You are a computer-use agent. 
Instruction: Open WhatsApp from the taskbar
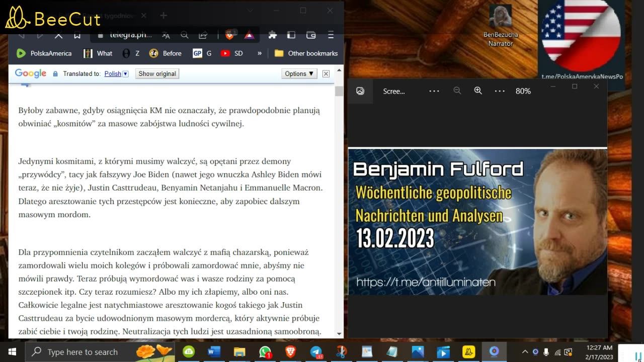pos(265,352)
